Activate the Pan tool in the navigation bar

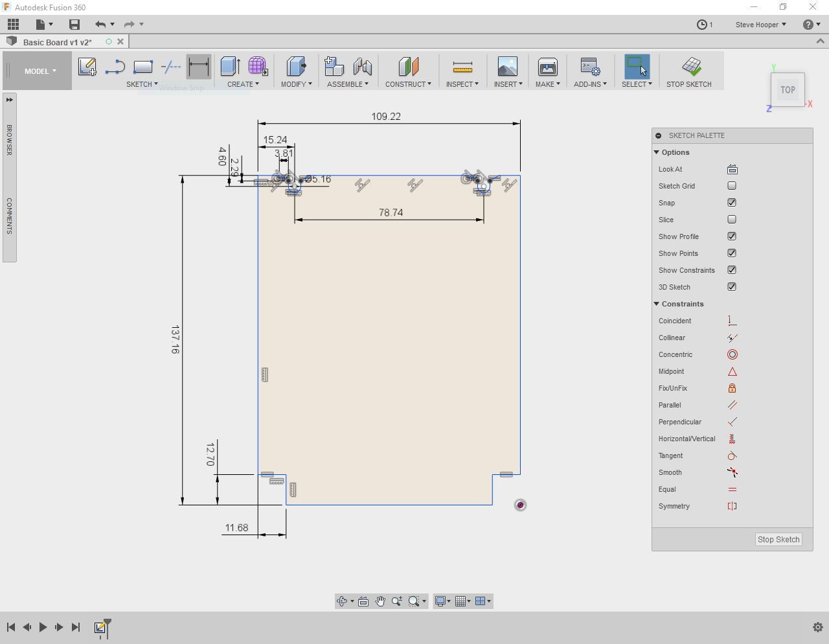click(380, 601)
